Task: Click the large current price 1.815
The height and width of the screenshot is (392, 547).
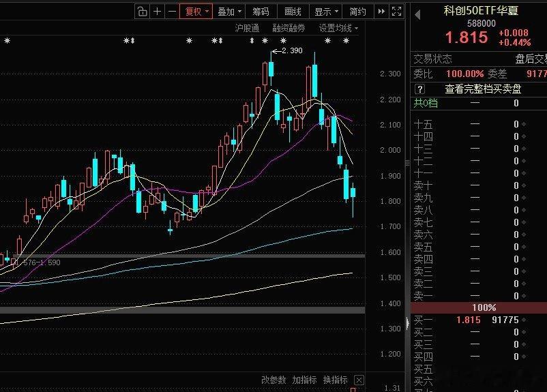Action: point(467,37)
